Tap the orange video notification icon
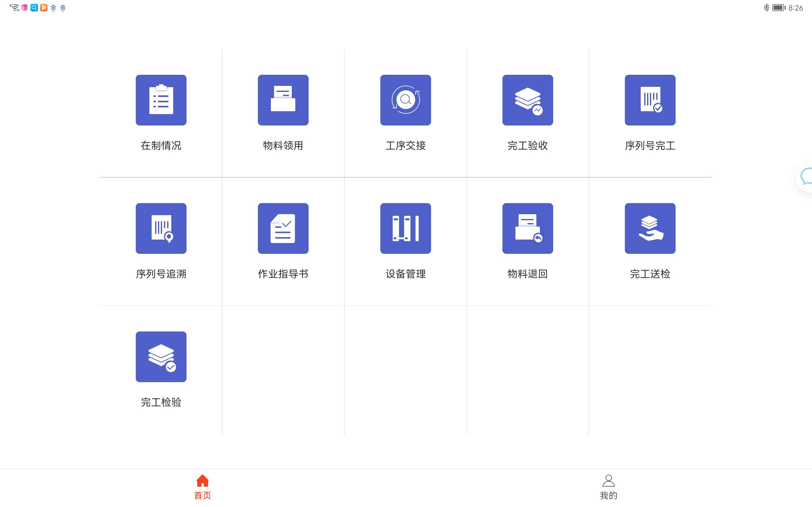 coord(44,7)
